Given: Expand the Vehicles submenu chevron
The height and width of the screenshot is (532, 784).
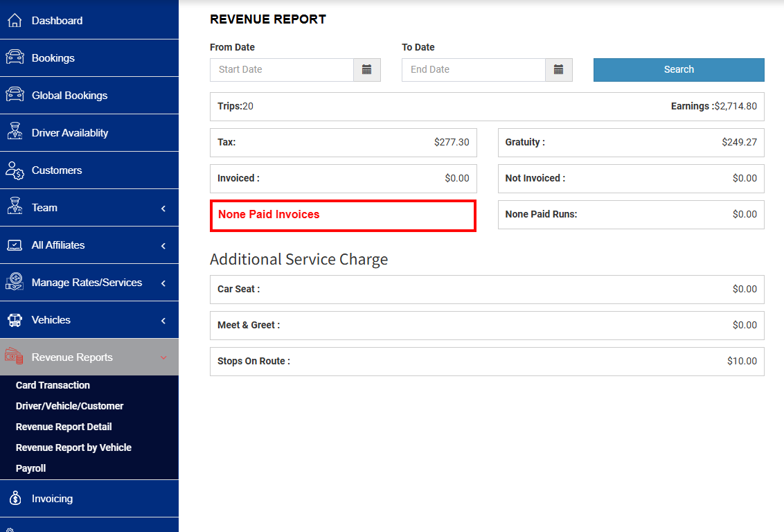Looking at the screenshot, I should pos(163,321).
